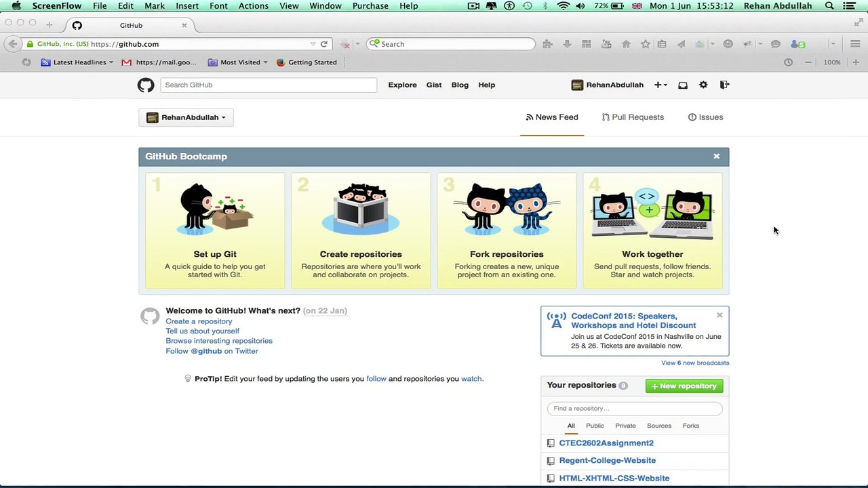Click Tell us about yourself link

point(202,331)
